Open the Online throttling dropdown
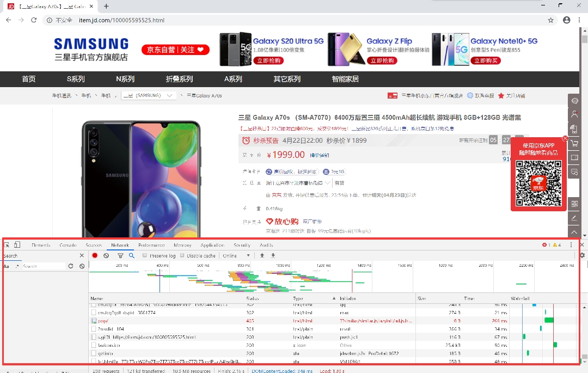 pos(236,256)
